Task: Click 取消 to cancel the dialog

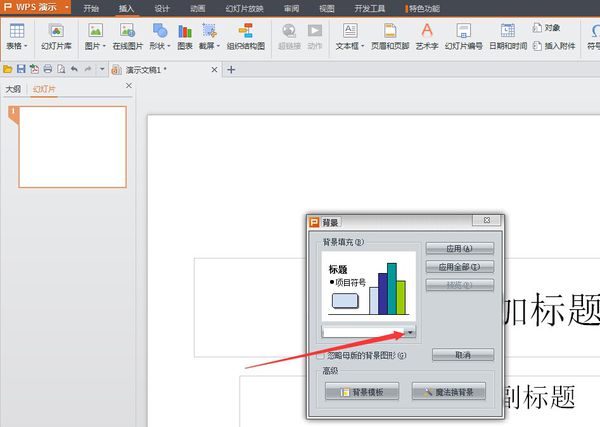Action: pyautogui.click(x=462, y=355)
